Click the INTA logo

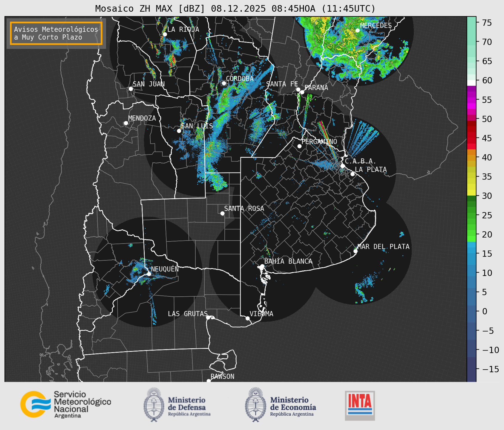coord(360,405)
